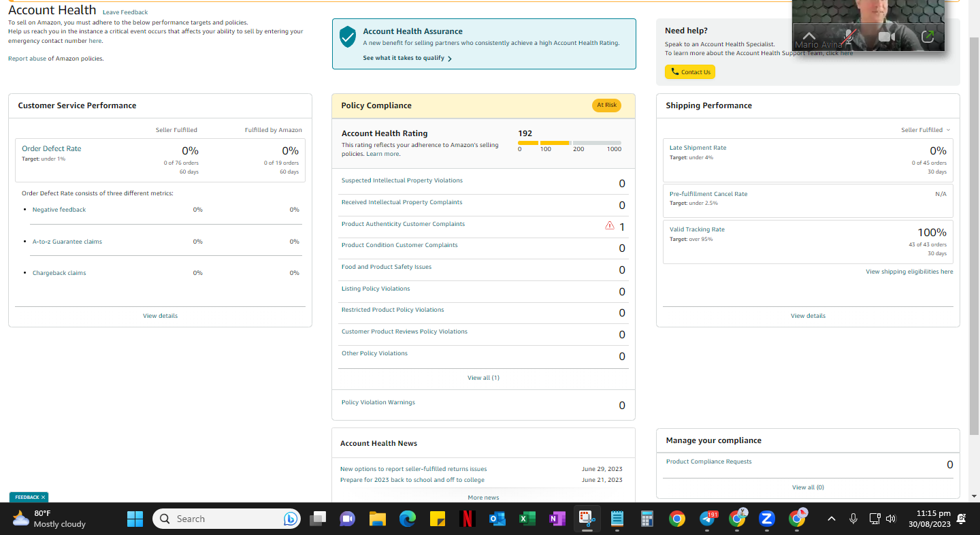Screen dimensions: 980x535
Task: Open Listing Policy Violations
Action: click(376, 289)
